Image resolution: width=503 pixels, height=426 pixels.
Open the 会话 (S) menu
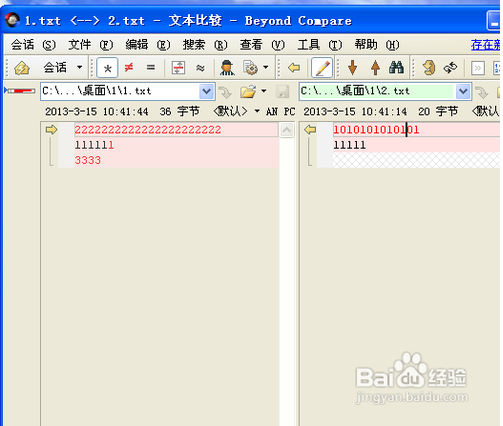click(x=33, y=45)
